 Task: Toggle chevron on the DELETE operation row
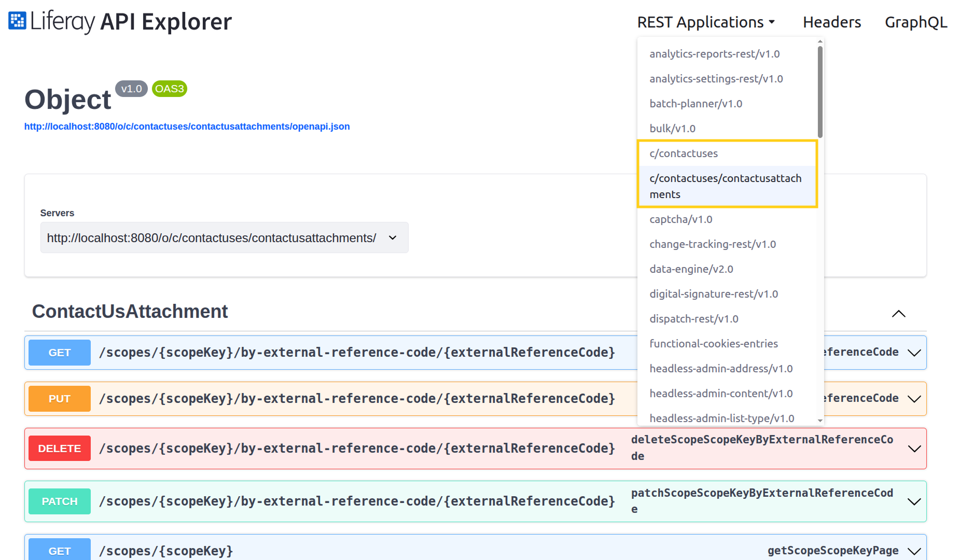[914, 449]
